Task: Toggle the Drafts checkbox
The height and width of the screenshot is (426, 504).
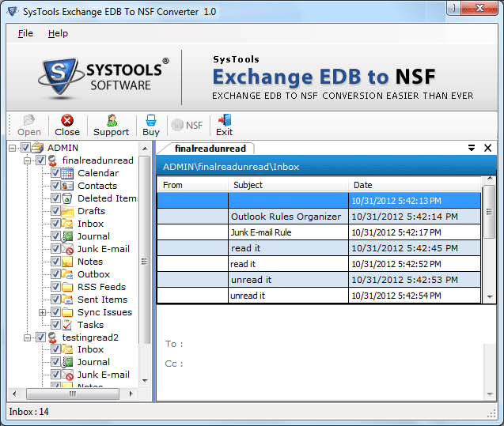Action: (x=55, y=211)
